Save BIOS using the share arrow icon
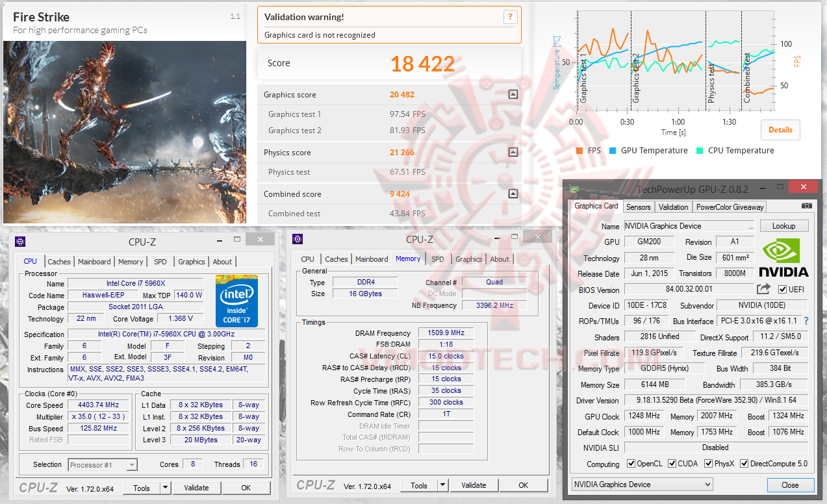827x504 pixels. (763, 289)
